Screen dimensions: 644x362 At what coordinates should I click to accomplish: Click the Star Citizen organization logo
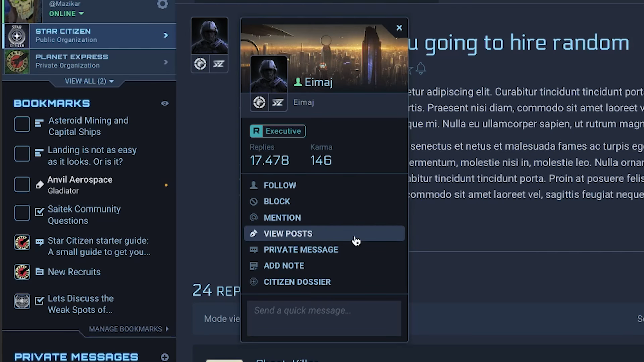pos(17,36)
